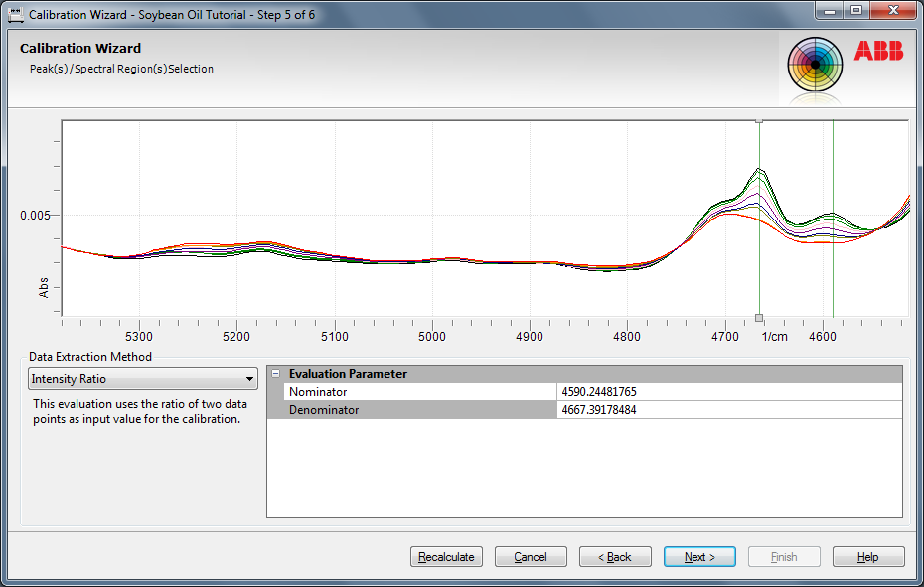Open Help for this wizard step
The image size is (924, 587).
(868, 557)
